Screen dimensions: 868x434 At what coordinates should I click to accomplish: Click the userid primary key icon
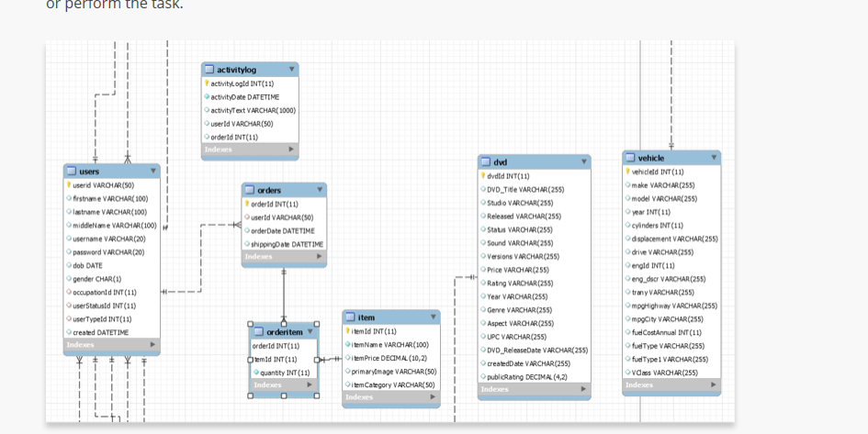(x=69, y=185)
